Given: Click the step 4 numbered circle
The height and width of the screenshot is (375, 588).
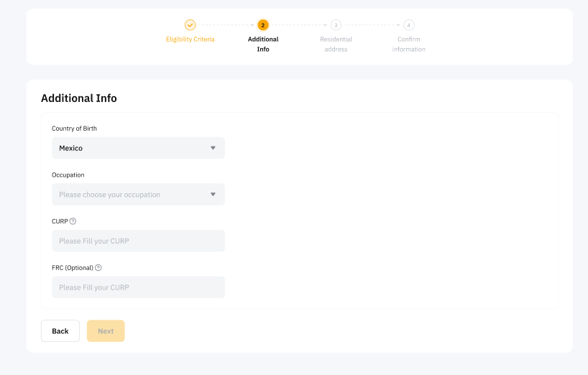Looking at the screenshot, I should 408,25.
